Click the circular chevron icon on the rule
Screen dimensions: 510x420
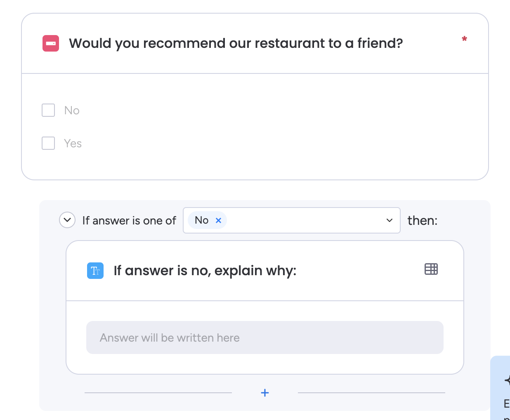(x=67, y=220)
